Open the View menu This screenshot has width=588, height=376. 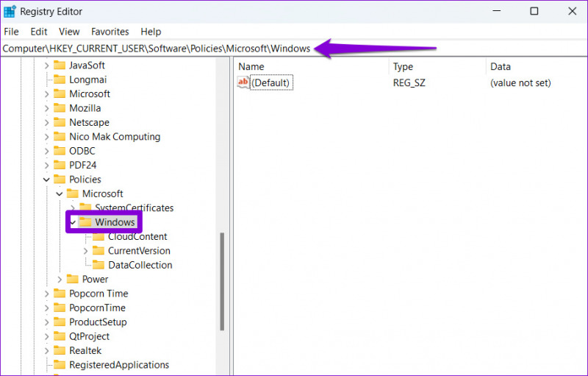(x=69, y=32)
